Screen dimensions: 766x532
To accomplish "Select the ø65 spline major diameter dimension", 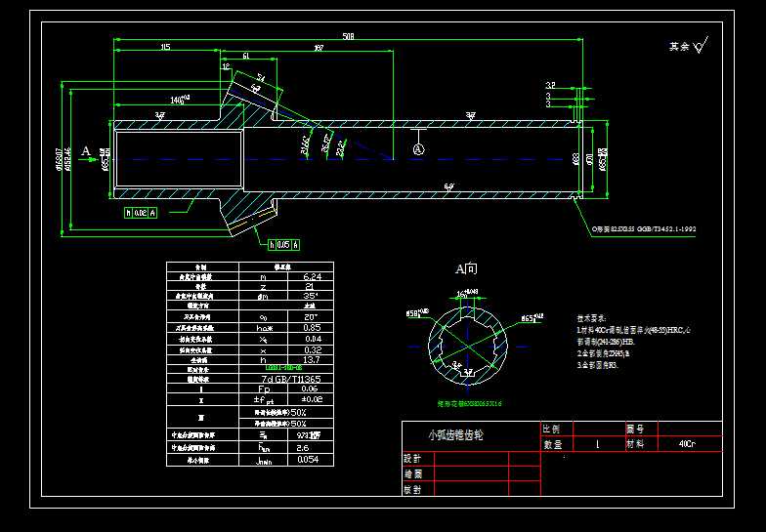I will click(532, 318).
